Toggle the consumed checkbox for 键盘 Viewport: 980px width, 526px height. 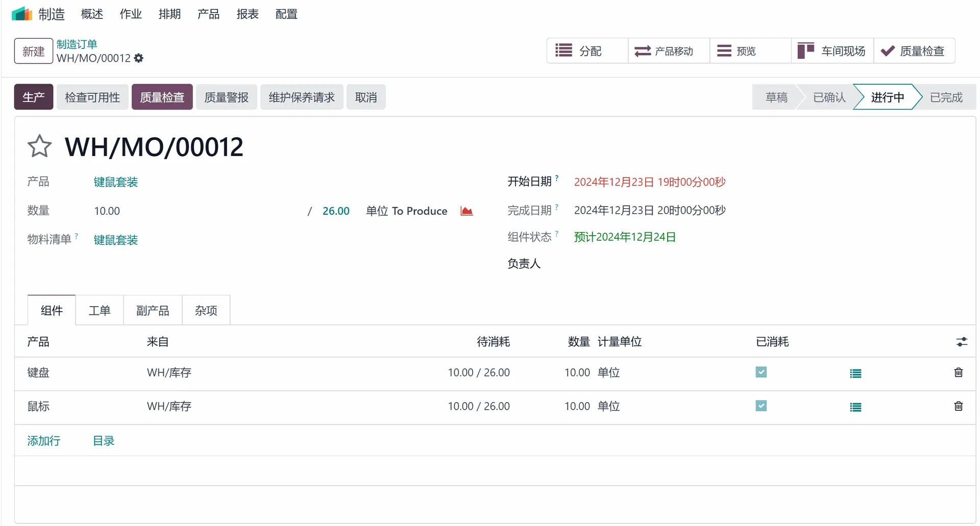(761, 372)
